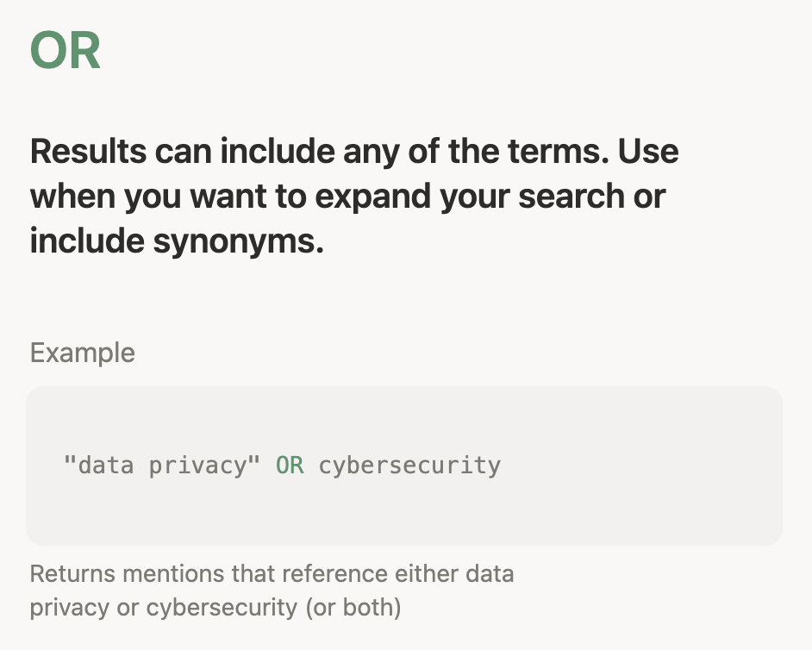Screen dimensions: 812x650
Task: Click the word 'Use' in the description
Action: 648,152
